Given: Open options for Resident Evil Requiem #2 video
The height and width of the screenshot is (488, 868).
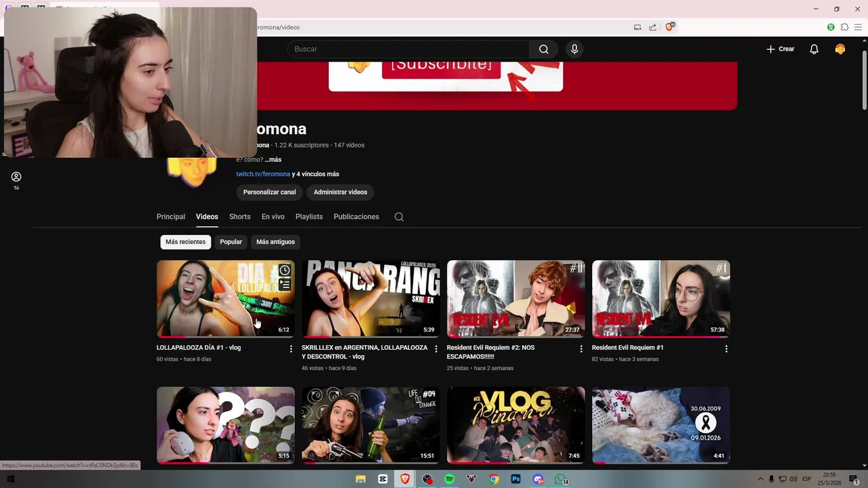Looking at the screenshot, I should pos(581,348).
